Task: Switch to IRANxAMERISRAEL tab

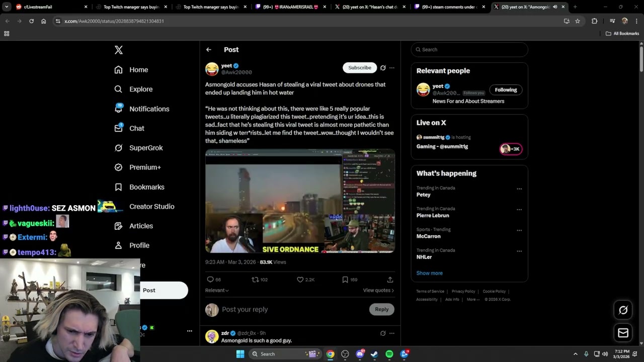Action: coord(292,7)
